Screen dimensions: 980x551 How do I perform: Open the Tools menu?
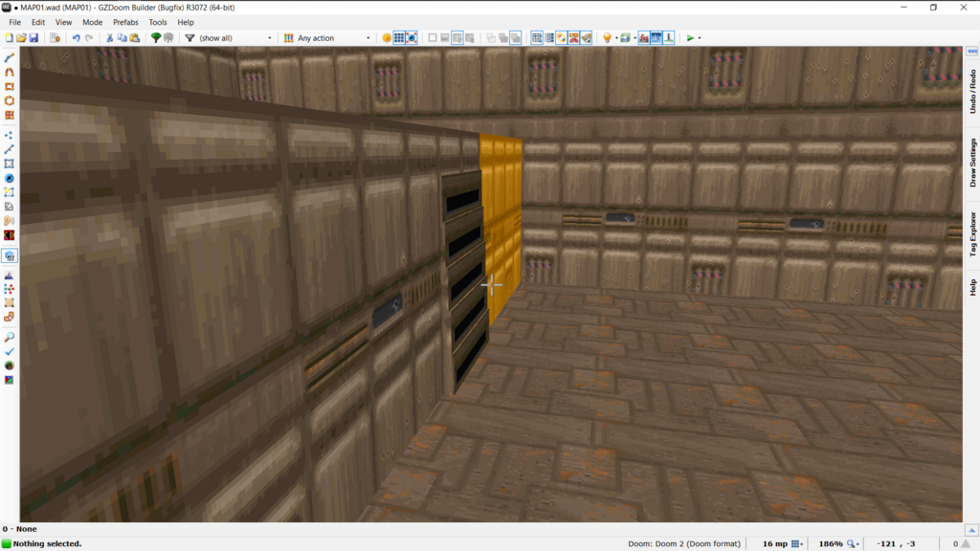[158, 22]
